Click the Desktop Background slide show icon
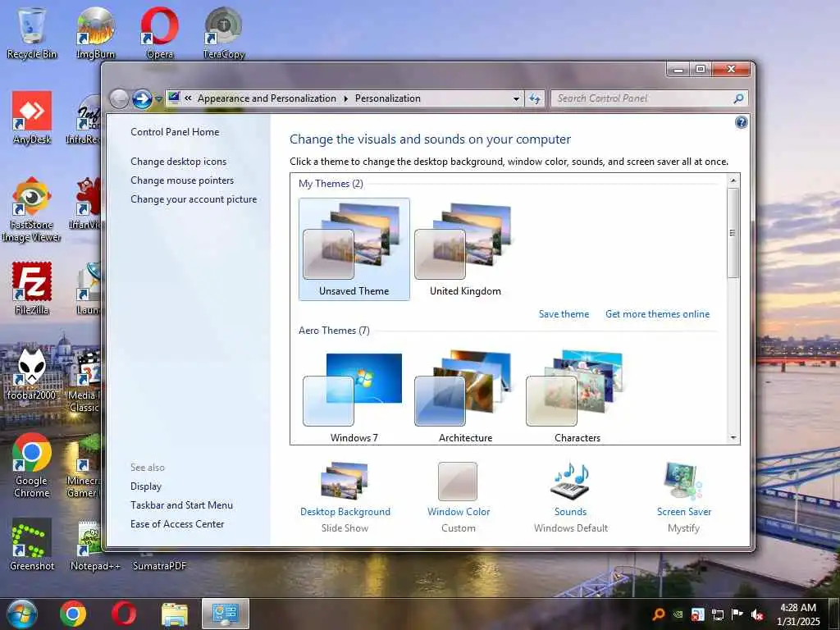The image size is (840, 630). coord(345,481)
